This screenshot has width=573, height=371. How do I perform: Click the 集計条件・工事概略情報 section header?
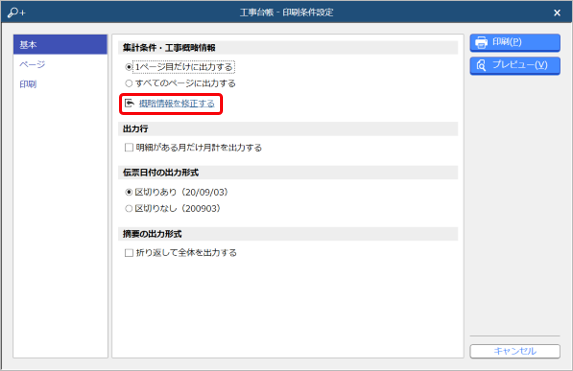click(x=288, y=48)
